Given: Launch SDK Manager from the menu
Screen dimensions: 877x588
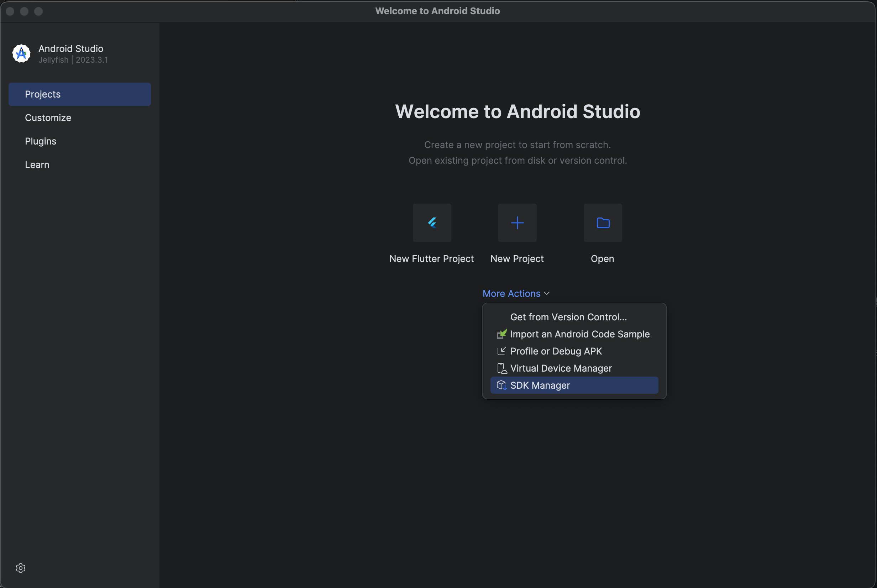Looking at the screenshot, I should 574,385.
